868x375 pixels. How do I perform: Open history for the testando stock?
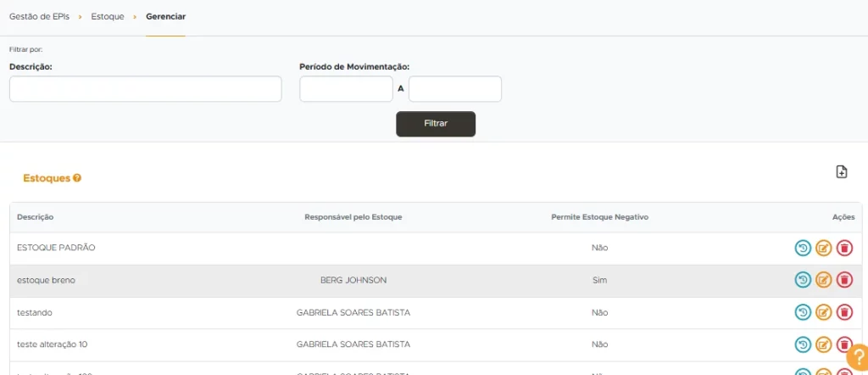coord(803,312)
